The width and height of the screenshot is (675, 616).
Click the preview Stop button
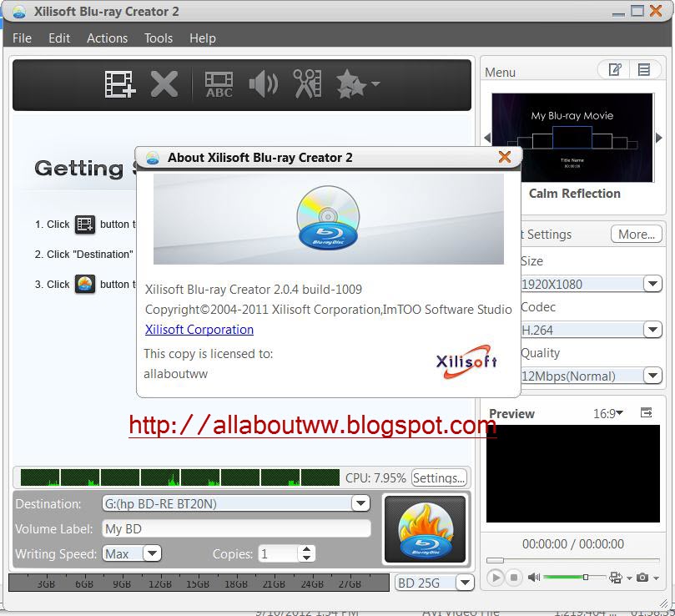(514, 578)
